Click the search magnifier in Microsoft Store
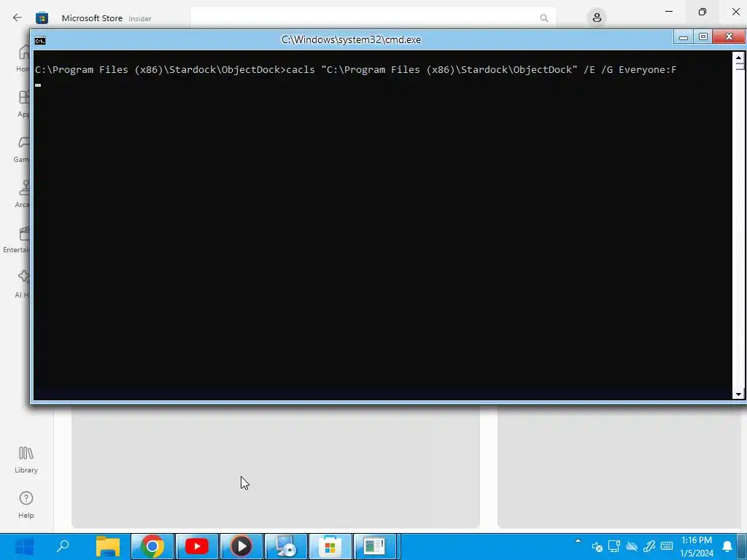 543,18
